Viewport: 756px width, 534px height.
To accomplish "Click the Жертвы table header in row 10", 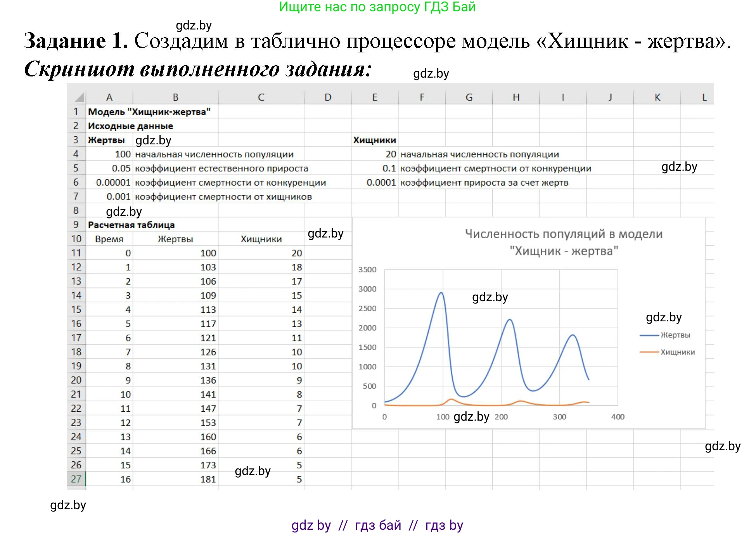I will tap(175, 239).
